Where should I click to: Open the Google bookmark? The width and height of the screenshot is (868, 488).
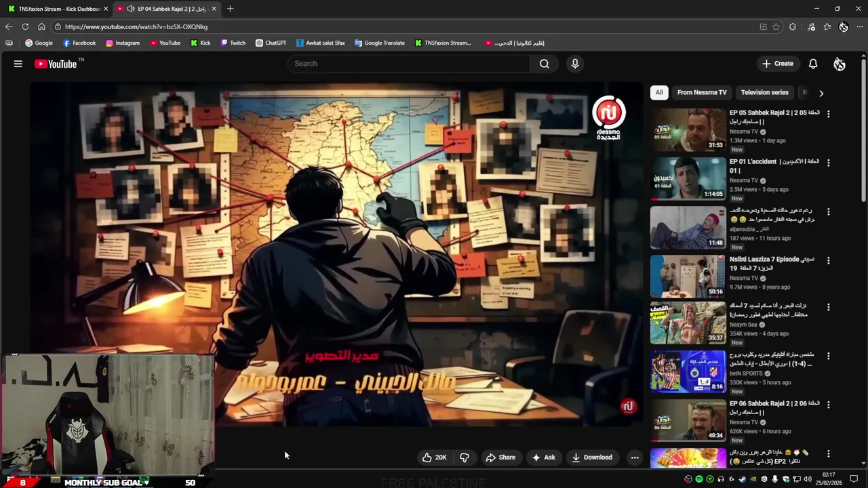coord(39,43)
